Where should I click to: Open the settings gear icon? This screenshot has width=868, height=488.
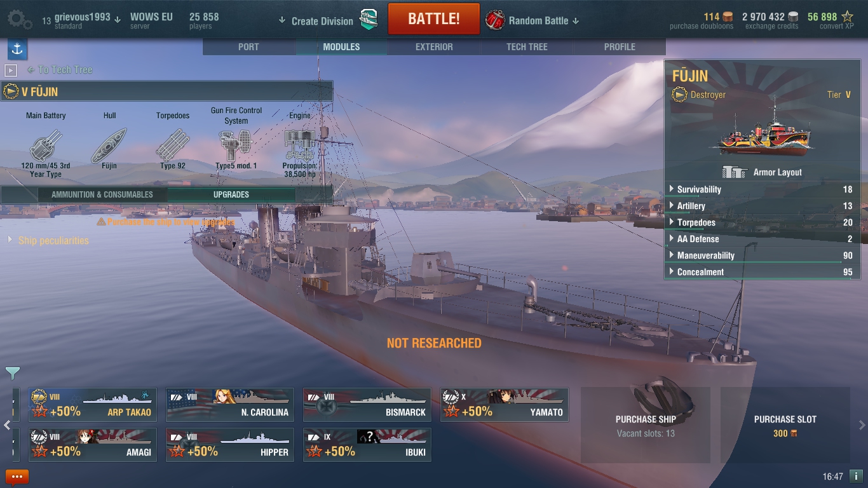click(x=19, y=20)
